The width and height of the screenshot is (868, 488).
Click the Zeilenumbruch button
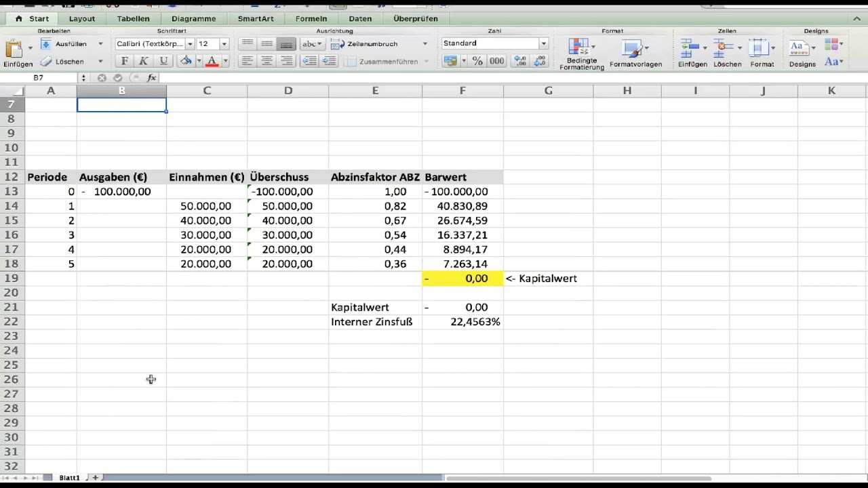pyautogui.click(x=365, y=43)
